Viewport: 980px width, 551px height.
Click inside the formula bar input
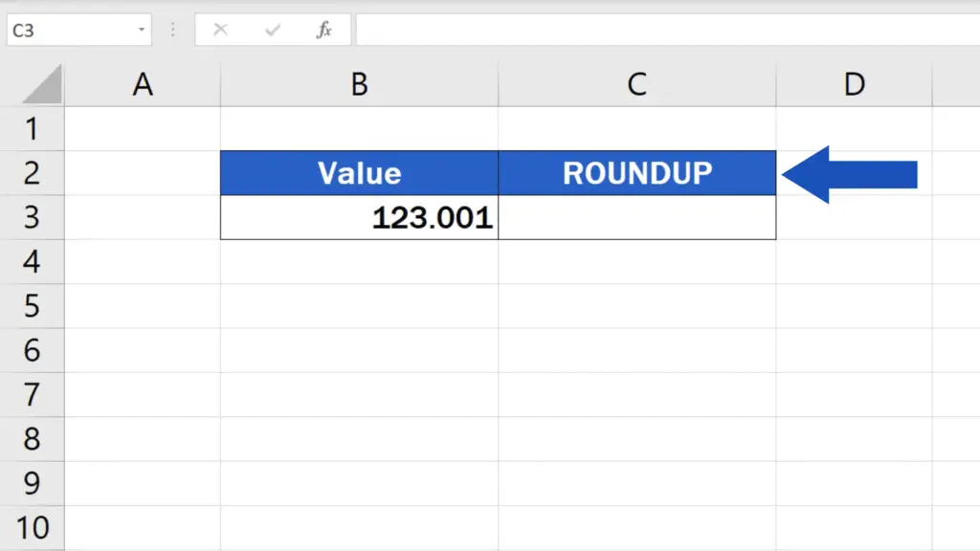(660, 30)
